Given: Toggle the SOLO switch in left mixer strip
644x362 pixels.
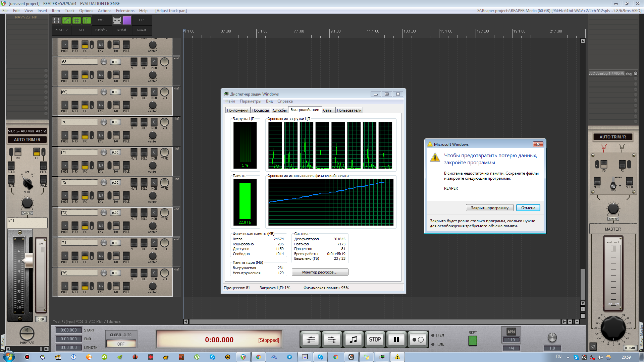Looking at the screenshot, I should [x=11, y=166].
